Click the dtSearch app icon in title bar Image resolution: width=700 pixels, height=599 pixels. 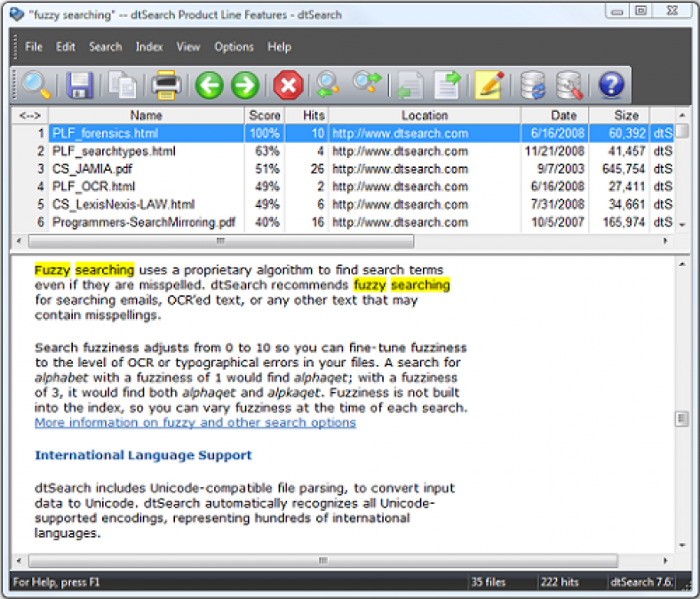coord(17,14)
